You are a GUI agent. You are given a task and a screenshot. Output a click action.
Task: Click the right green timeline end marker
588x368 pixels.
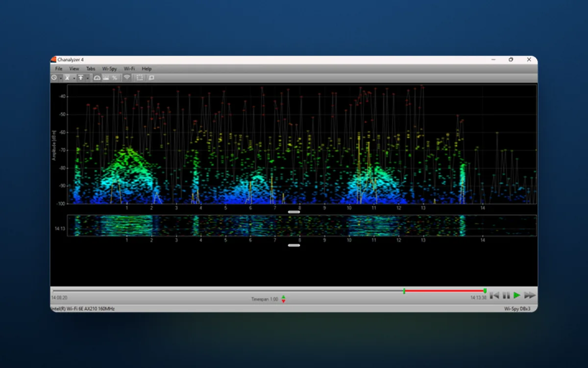coord(485,291)
